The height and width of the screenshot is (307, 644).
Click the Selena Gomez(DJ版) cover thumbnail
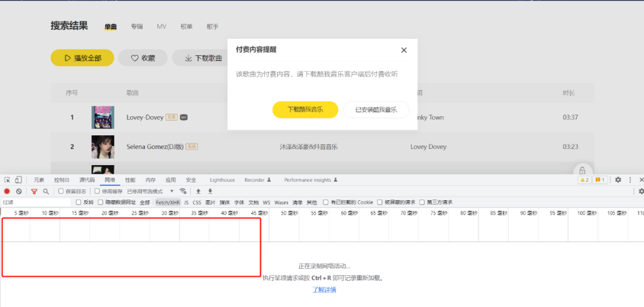[x=103, y=147]
